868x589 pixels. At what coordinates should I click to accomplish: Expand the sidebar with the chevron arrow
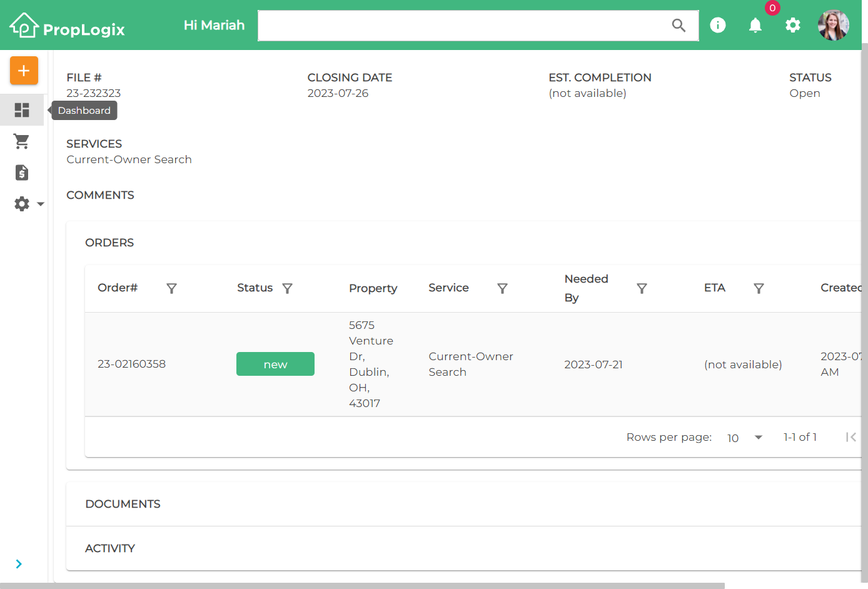pyautogui.click(x=19, y=564)
